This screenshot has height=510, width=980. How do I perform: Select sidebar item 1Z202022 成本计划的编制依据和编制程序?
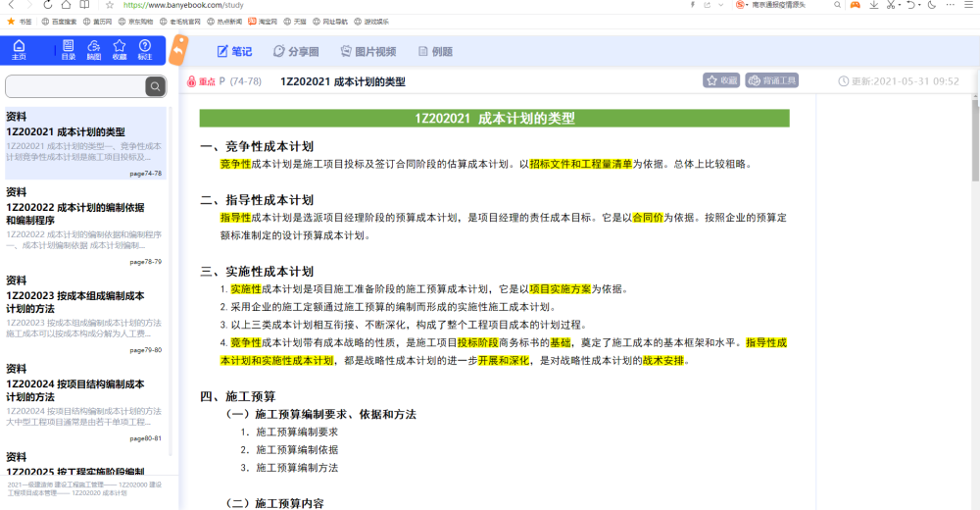point(85,226)
